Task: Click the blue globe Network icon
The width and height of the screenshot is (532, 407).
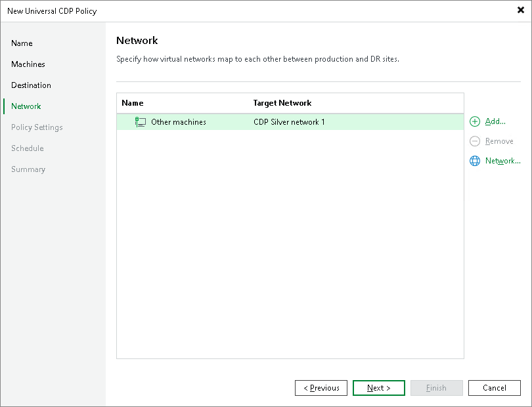Action: click(x=474, y=161)
